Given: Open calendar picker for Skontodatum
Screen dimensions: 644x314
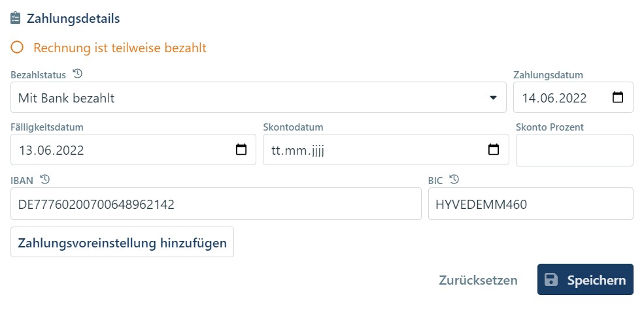Looking at the screenshot, I should (494, 149).
